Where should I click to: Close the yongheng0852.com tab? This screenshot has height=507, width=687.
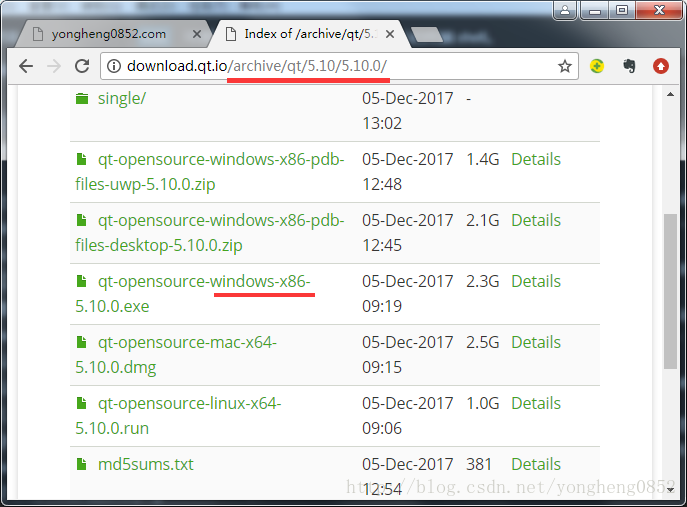197,34
